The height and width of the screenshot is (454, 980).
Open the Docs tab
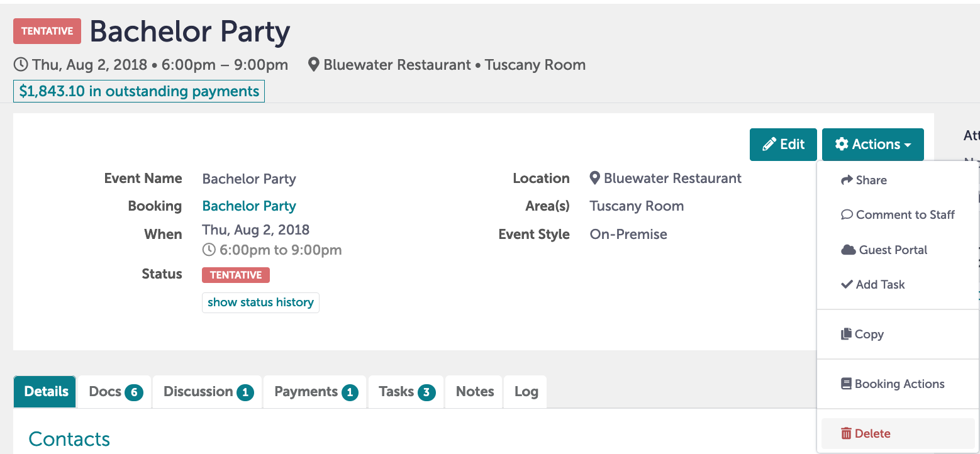pyautogui.click(x=116, y=392)
